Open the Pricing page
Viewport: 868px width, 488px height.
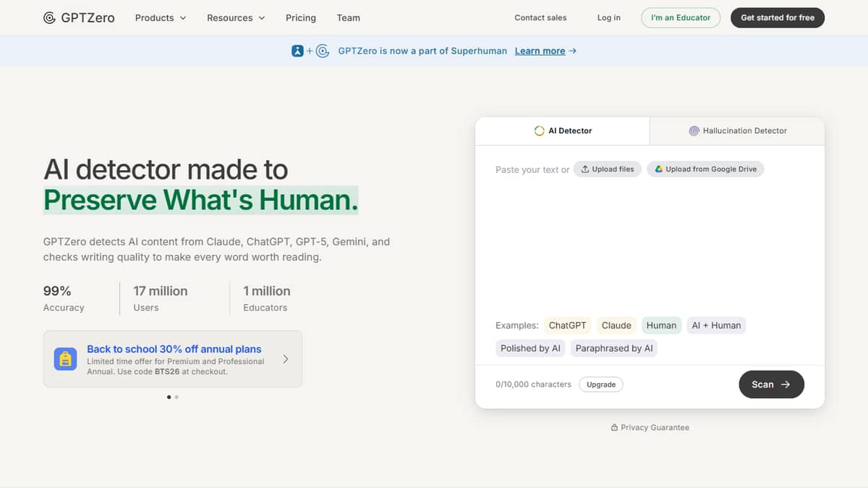pos(301,18)
